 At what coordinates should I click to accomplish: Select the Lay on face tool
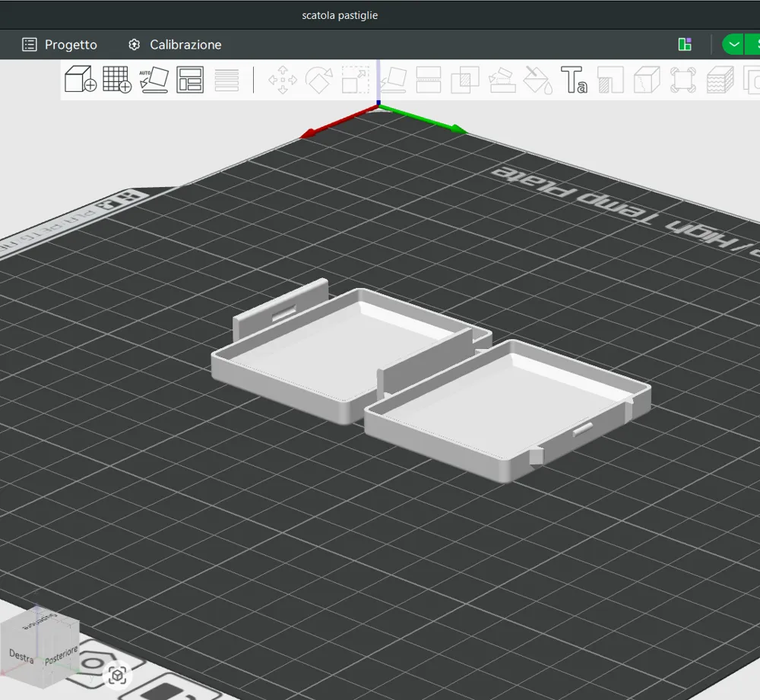(393, 80)
